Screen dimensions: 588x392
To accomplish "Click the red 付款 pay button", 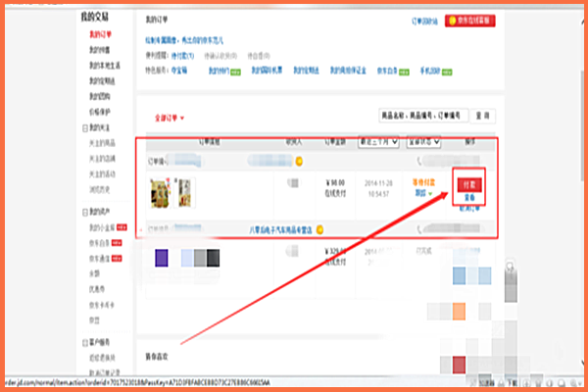I will [x=469, y=185].
